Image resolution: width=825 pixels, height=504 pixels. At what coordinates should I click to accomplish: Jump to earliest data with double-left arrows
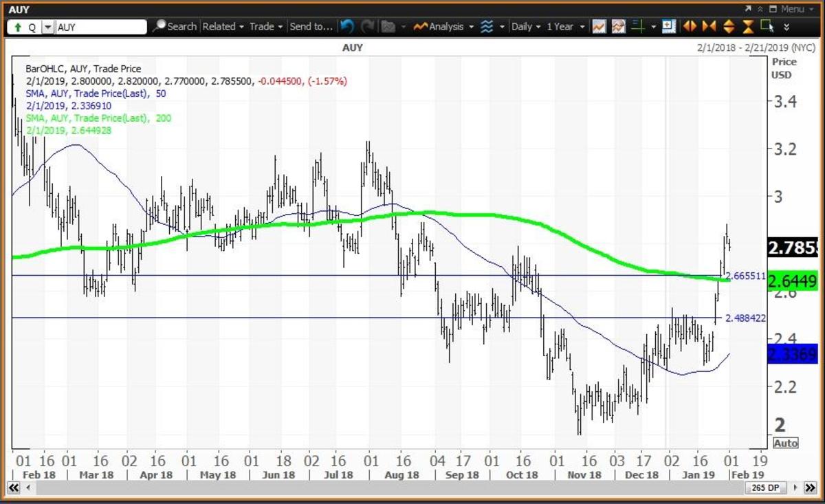point(13,487)
